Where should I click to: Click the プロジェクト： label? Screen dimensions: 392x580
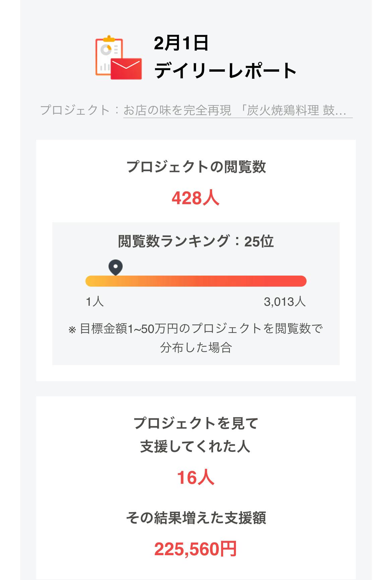click(80, 110)
